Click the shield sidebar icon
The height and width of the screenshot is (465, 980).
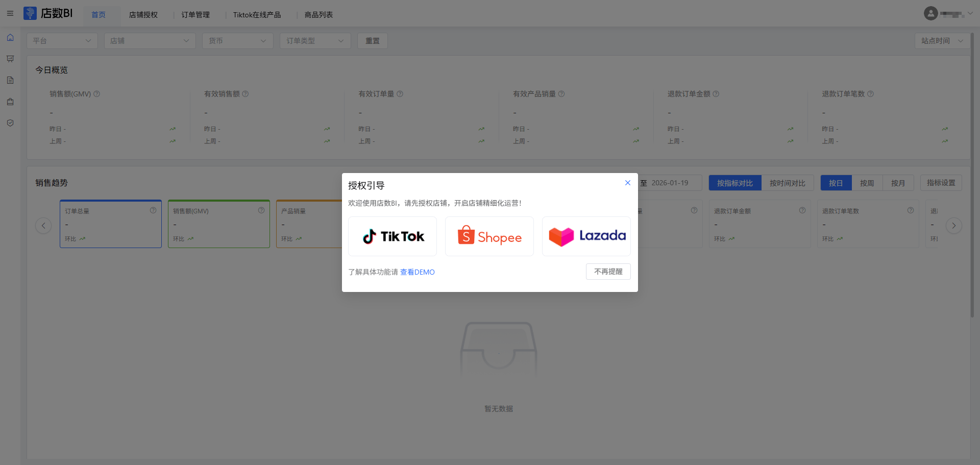click(x=10, y=123)
